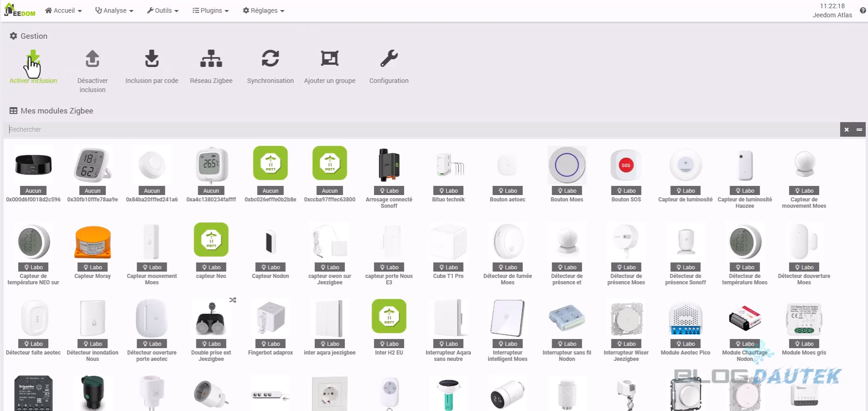Expand the Analyse dropdown menu
This screenshot has width=868, height=411.
[114, 10]
